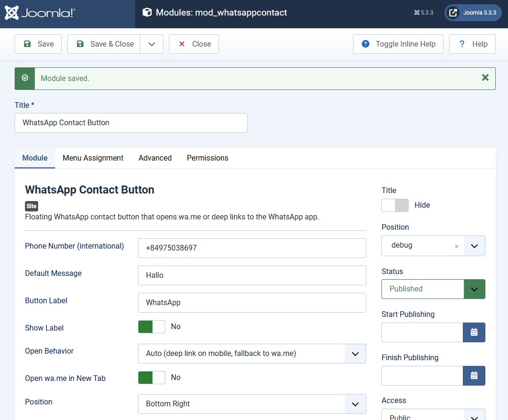Switch to the Menu Assignment tab
The height and width of the screenshot is (420, 508).
93,158
